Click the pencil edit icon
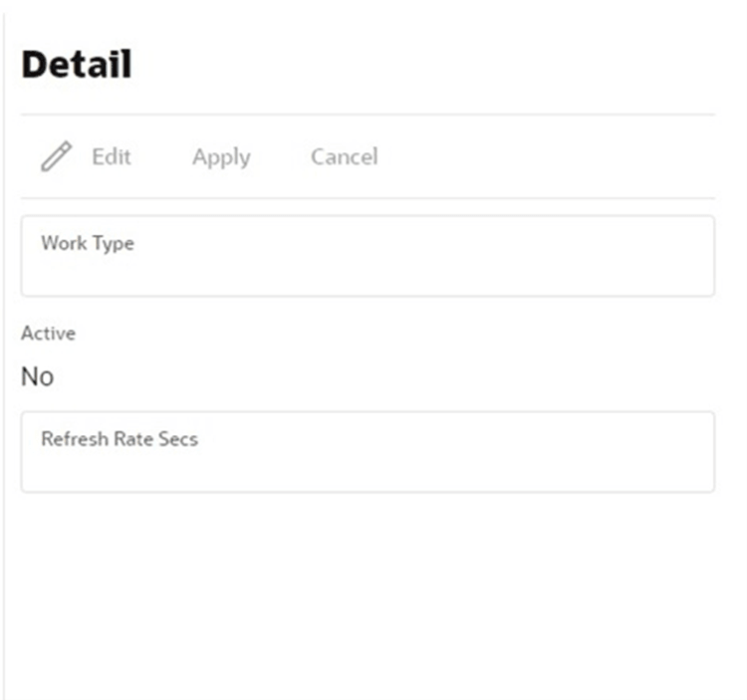This screenshot has width=747, height=700. (x=56, y=156)
